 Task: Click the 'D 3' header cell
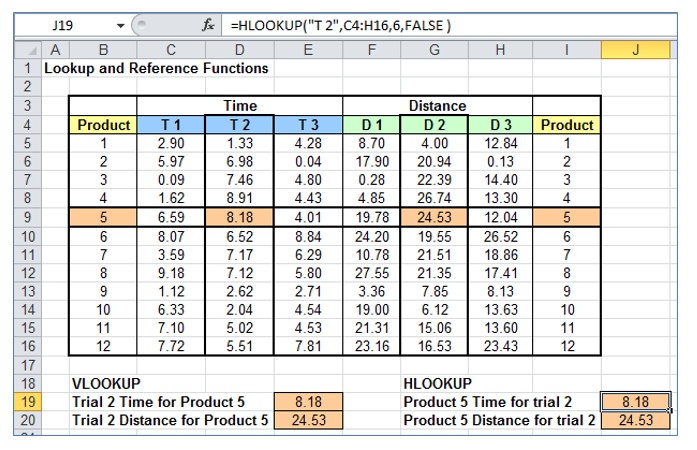[501, 125]
